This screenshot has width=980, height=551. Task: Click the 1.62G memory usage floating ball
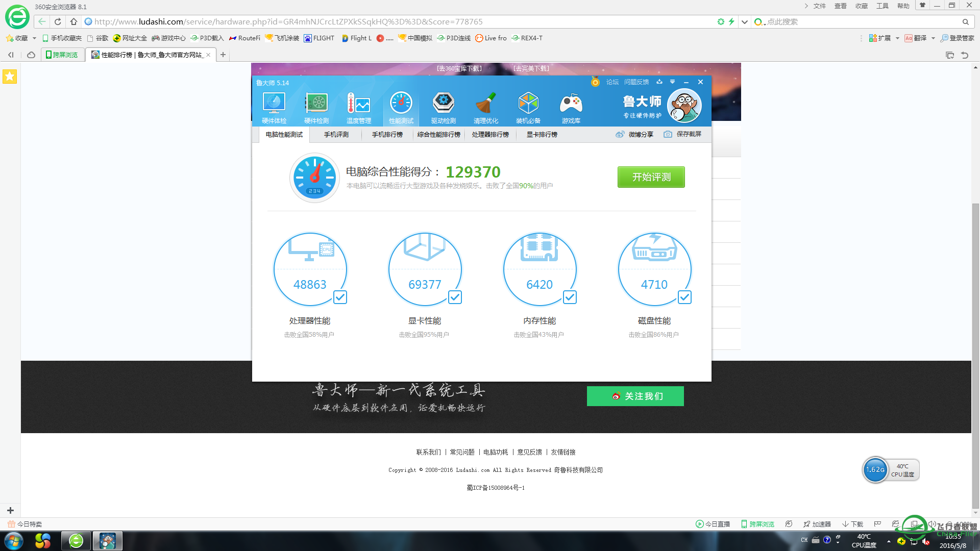[x=875, y=470]
